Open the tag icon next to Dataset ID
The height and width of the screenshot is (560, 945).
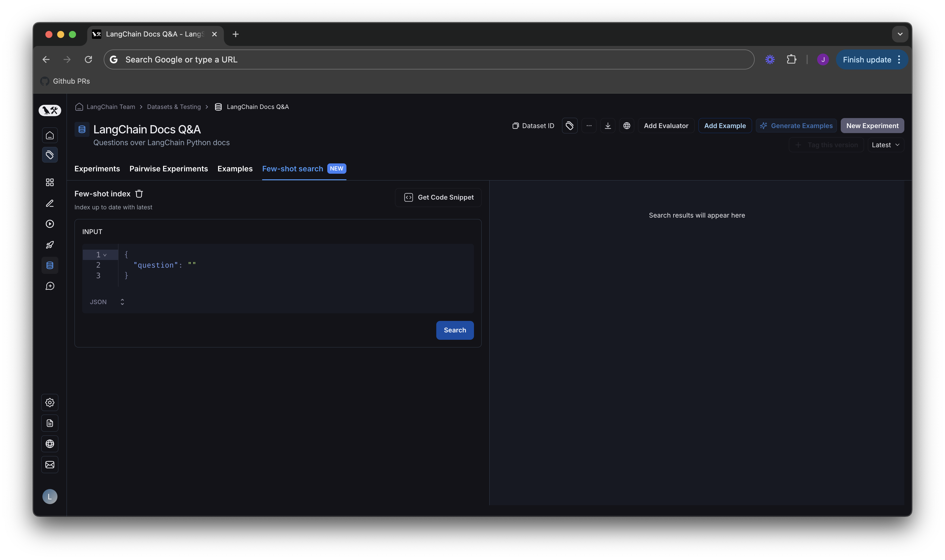pyautogui.click(x=569, y=126)
